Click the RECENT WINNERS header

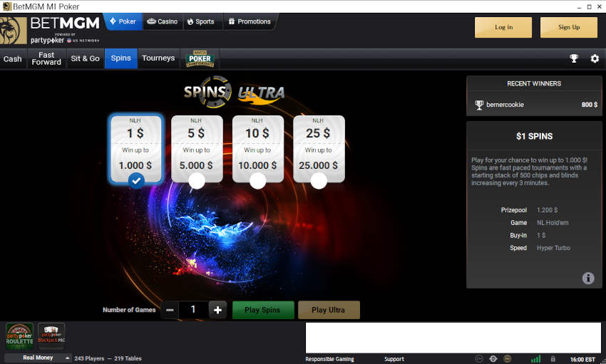click(534, 83)
